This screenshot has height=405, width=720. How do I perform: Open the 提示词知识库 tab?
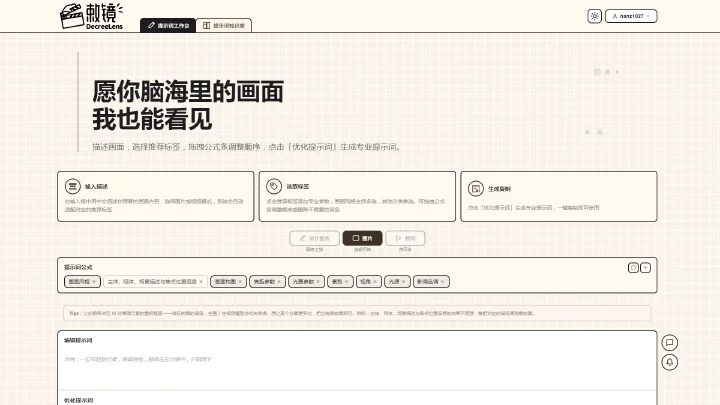(x=224, y=25)
